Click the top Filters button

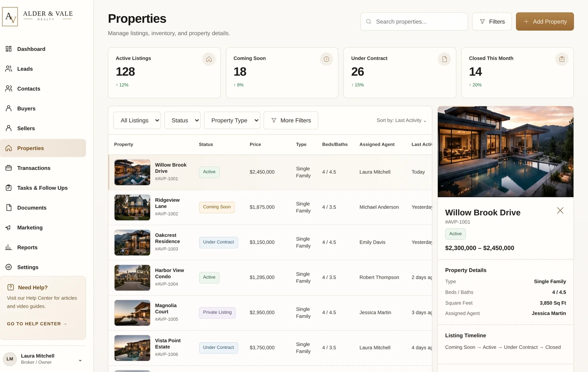(x=492, y=21)
